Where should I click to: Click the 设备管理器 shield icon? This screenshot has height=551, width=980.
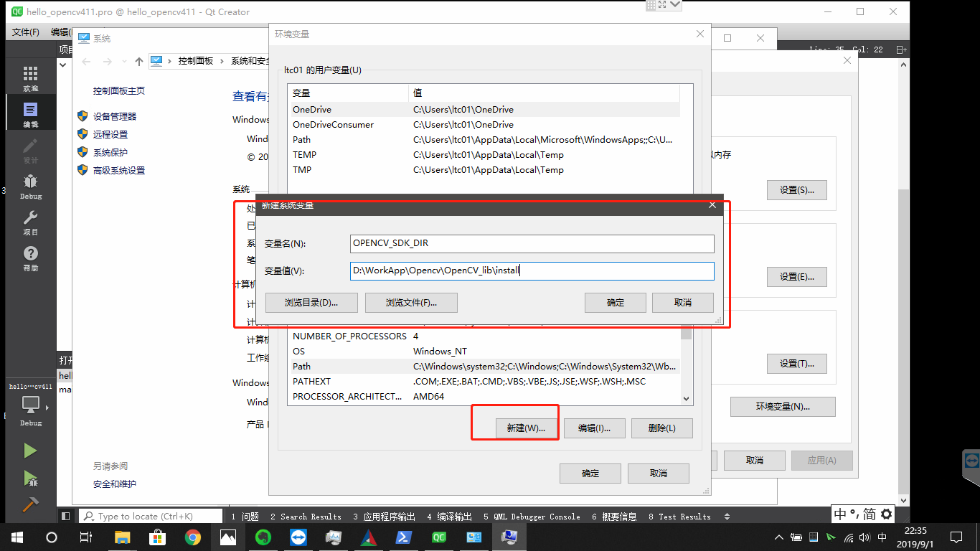(81, 116)
